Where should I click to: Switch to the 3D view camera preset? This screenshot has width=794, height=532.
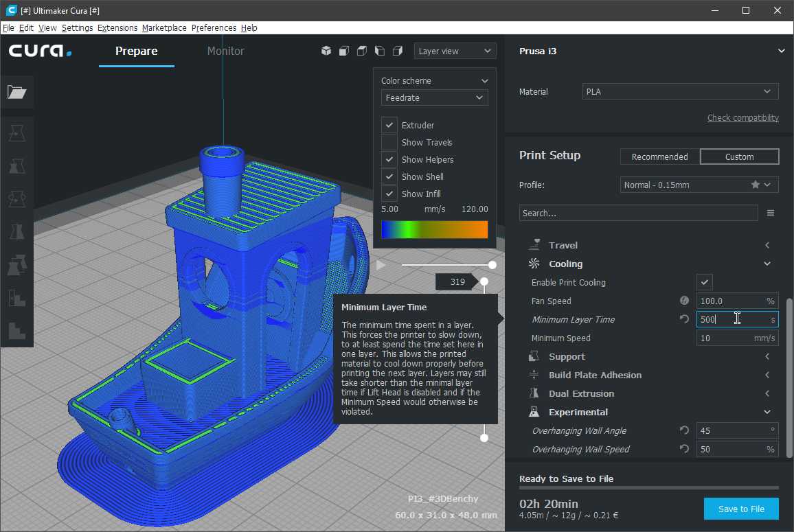(x=326, y=50)
